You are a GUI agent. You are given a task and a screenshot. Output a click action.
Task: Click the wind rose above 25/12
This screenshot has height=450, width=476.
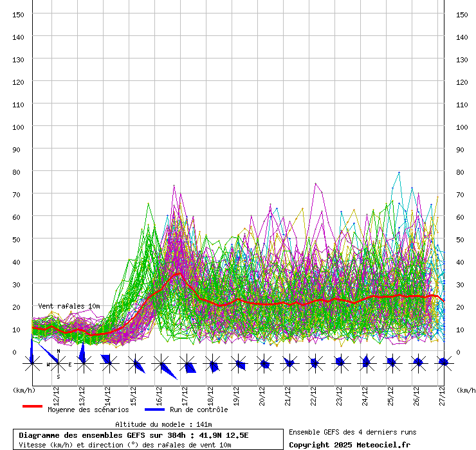(x=391, y=363)
